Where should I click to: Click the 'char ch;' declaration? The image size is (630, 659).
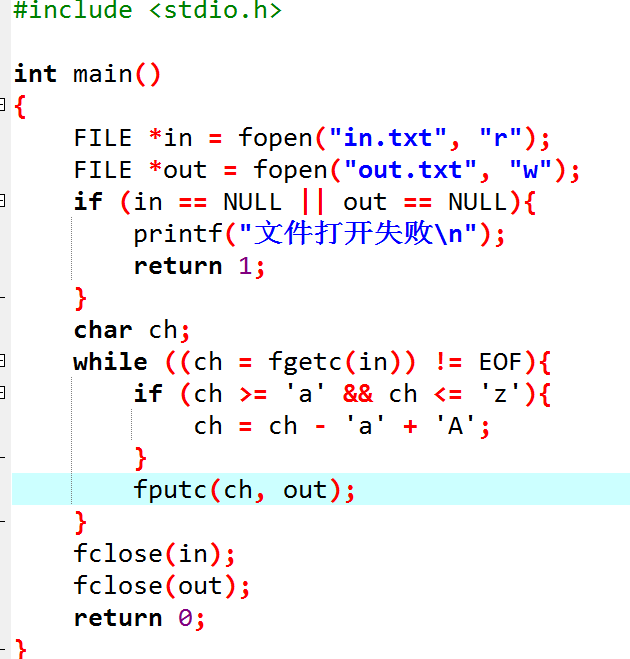(132, 330)
